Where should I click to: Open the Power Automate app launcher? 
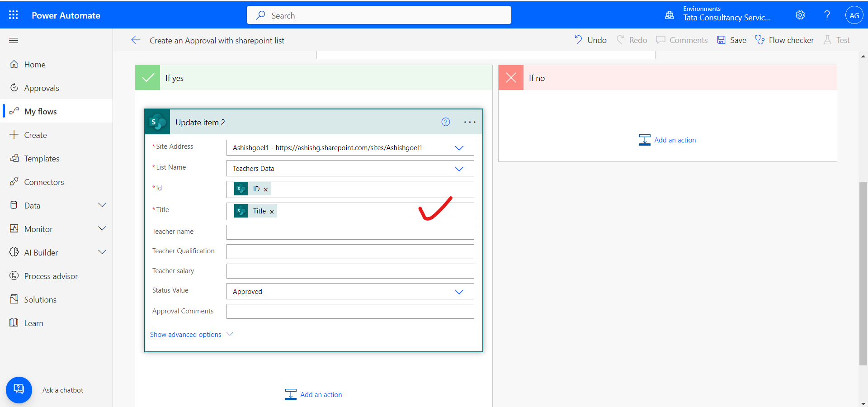(13, 14)
